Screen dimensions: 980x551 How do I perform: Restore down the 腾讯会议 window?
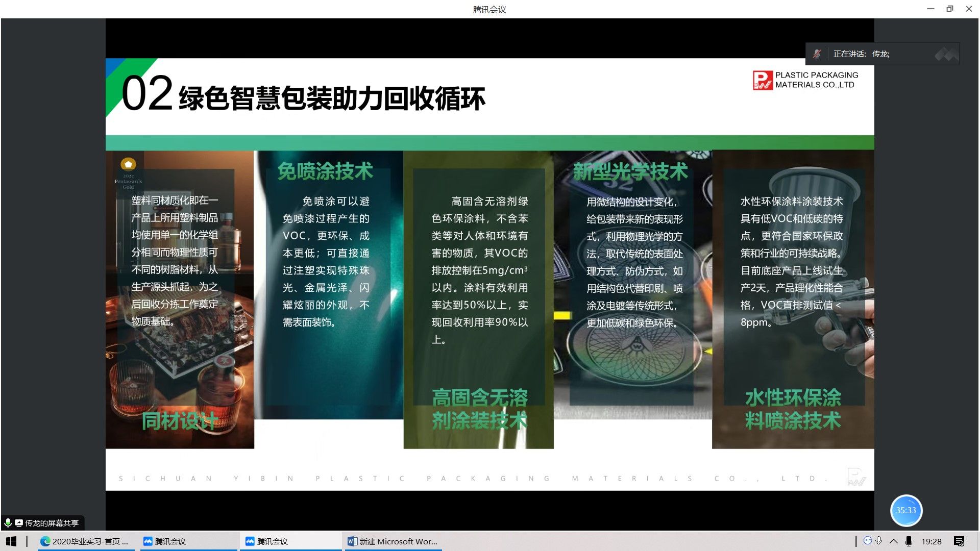tap(950, 9)
